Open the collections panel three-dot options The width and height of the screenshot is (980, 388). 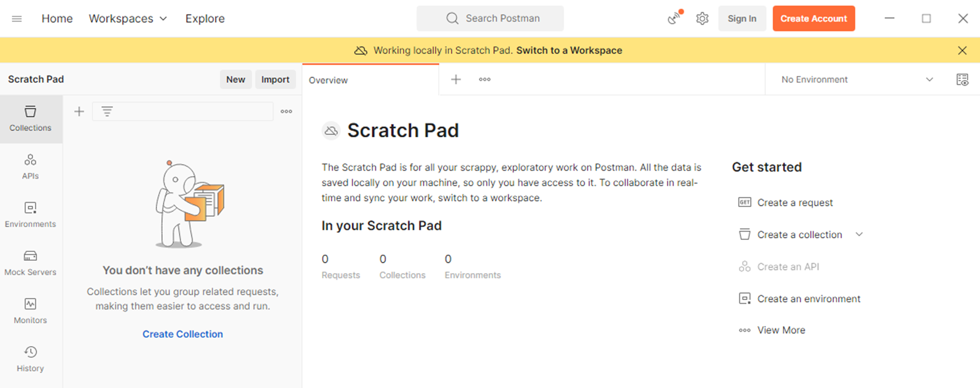click(x=286, y=111)
